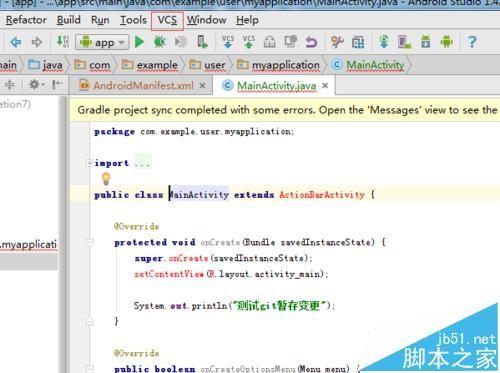Run the app with green play icon
The width and height of the screenshot is (500, 373).
[139, 42]
